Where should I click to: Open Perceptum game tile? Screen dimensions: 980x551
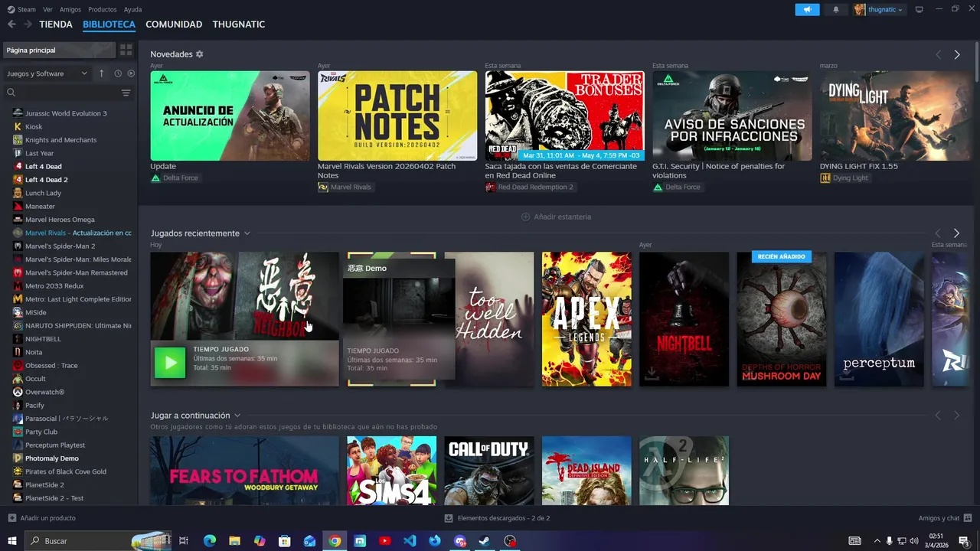point(879,319)
